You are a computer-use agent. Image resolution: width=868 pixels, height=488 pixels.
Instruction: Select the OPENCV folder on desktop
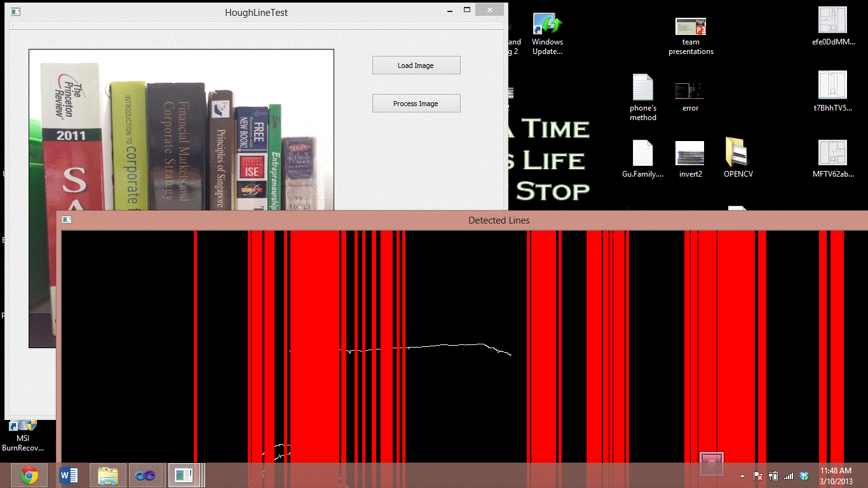(738, 158)
